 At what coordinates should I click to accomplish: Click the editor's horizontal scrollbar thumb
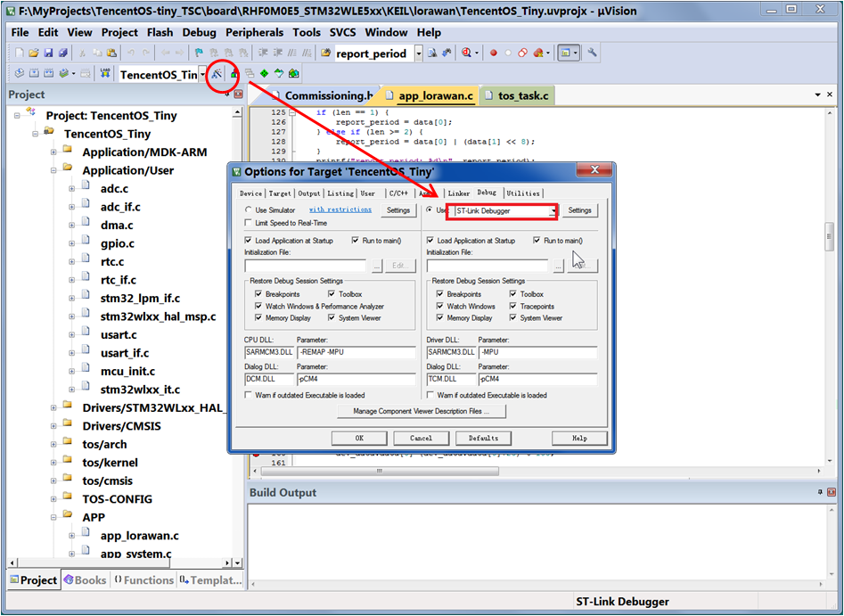380,471
